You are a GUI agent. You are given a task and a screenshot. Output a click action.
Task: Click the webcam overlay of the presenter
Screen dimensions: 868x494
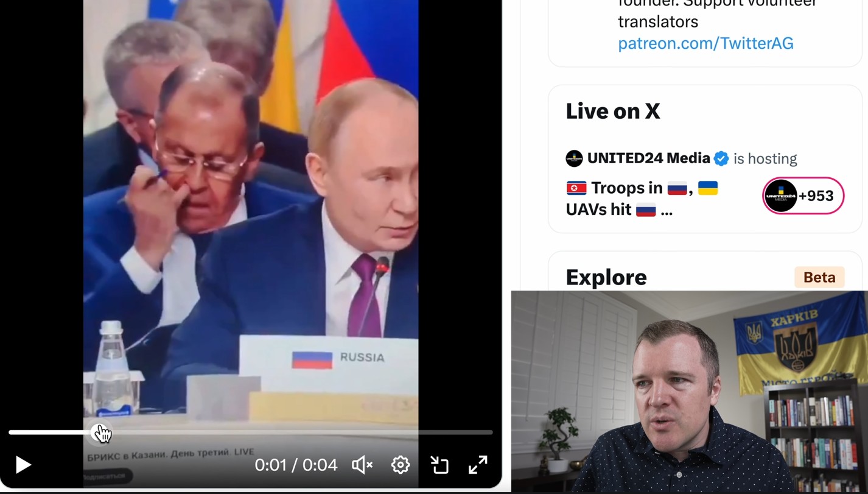(689, 392)
